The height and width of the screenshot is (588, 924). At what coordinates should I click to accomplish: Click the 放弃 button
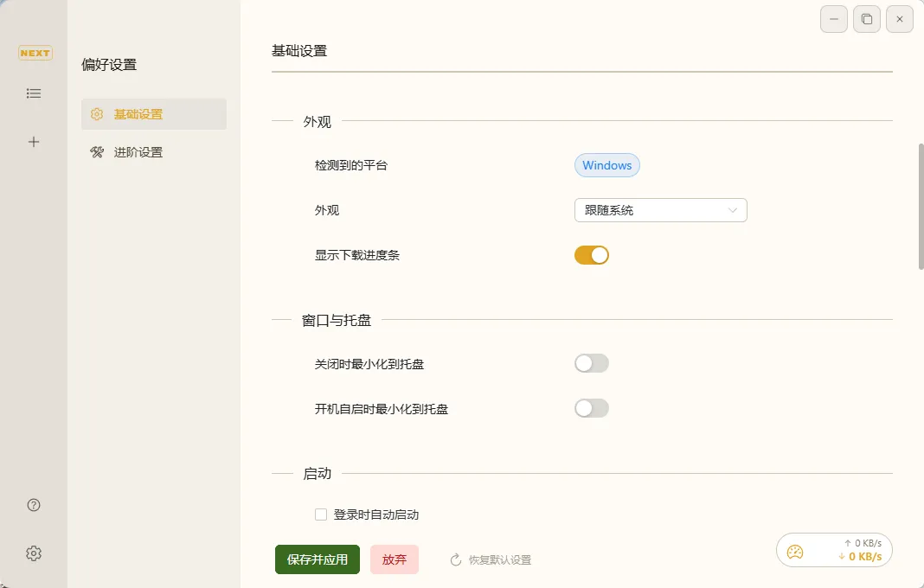pos(395,559)
